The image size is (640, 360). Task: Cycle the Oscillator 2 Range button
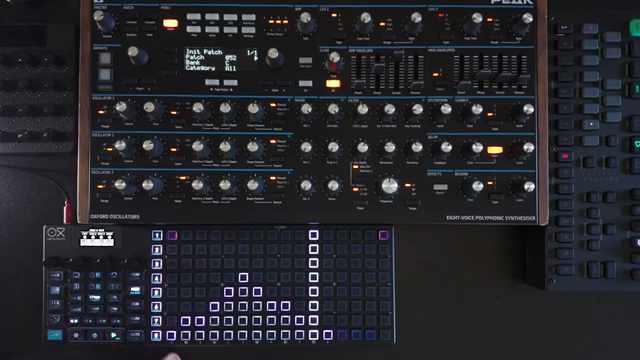[x=105, y=158]
